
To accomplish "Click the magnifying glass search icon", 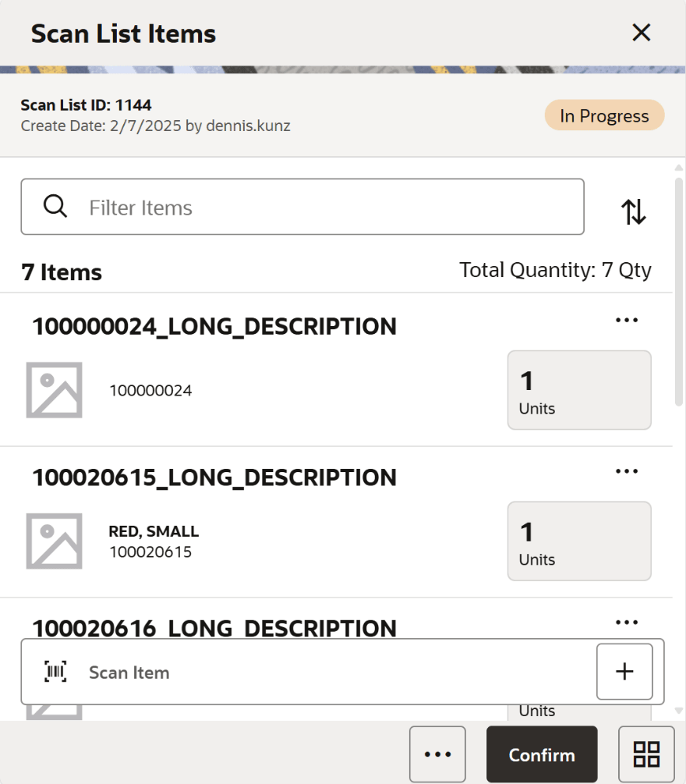I will tap(54, 206).
